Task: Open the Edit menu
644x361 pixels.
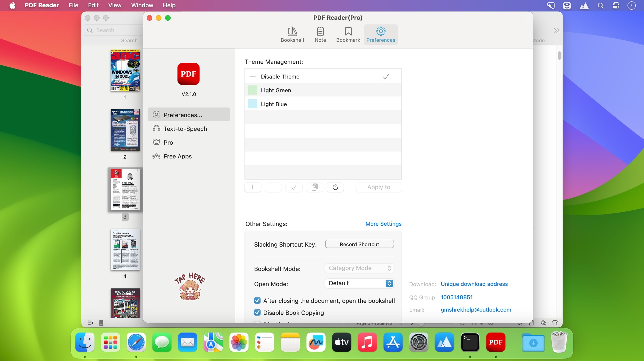Action: tap(93, 5)
